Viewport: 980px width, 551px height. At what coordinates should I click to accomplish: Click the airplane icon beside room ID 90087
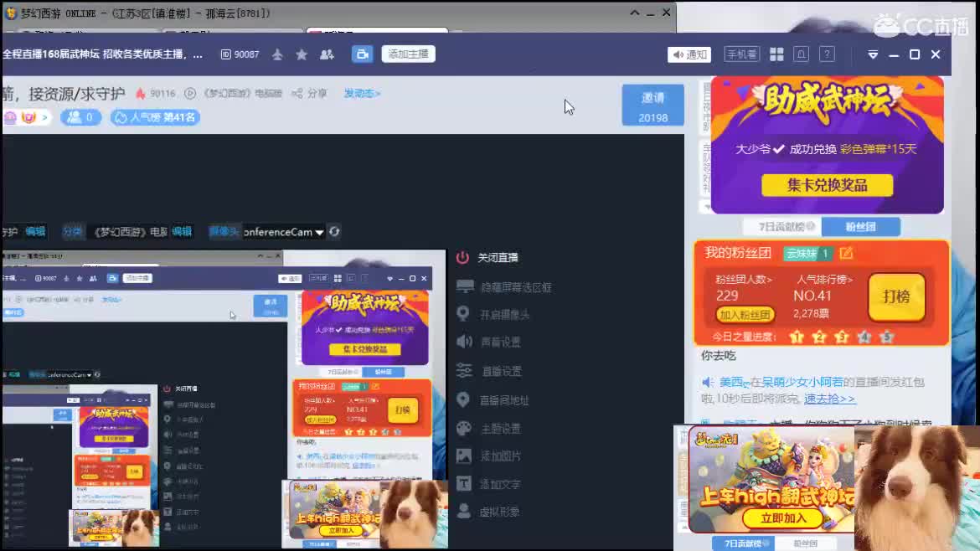(277, 55)
